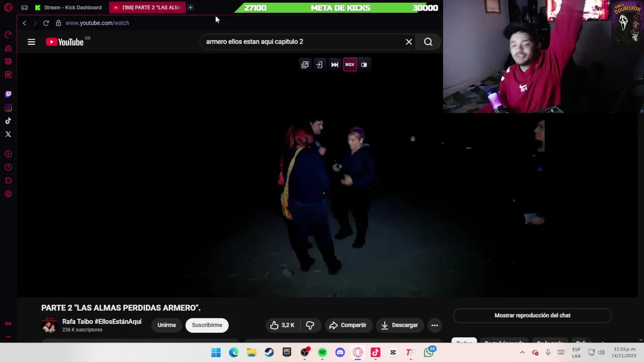Viewport: 644px width, 362px height.
Task: Click the Compartir share button
Action: (348, 325)
